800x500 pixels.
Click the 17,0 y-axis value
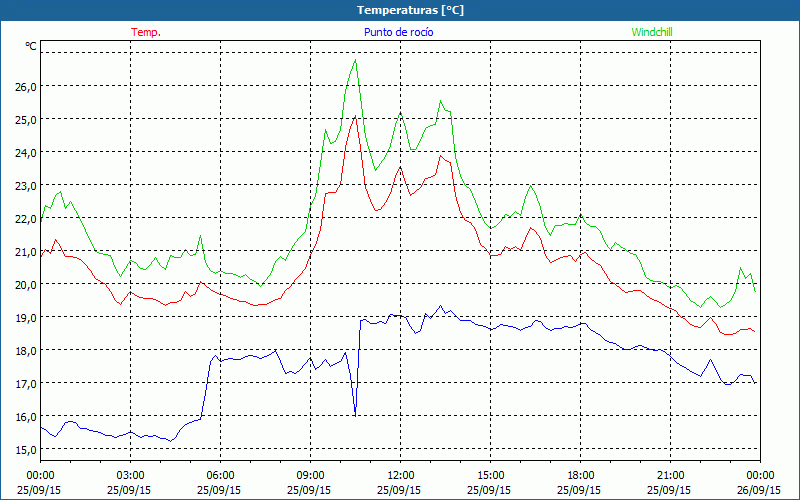coord(26,383)
